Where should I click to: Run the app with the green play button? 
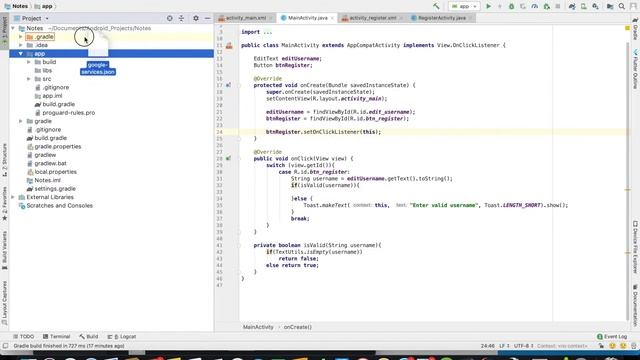tap(488, 6)
